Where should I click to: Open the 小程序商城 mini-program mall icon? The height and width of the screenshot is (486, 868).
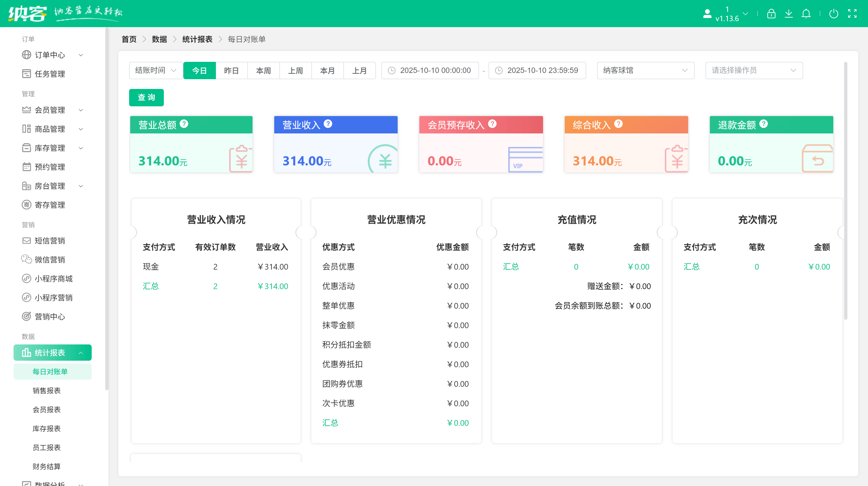(x=27, y=279)
